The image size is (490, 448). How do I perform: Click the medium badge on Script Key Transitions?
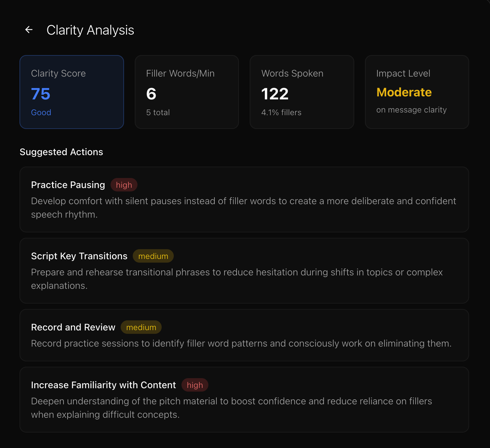click(x=153, y=256)
